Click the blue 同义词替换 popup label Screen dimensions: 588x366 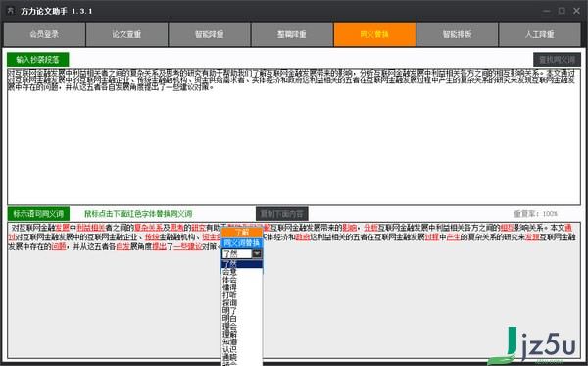[241, 243]
